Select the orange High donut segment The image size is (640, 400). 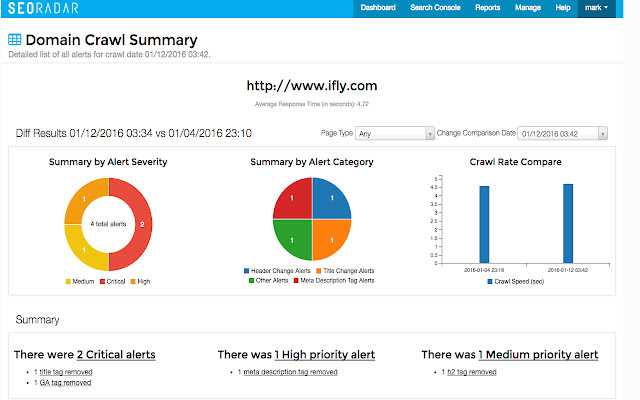[x=84, y=199]
